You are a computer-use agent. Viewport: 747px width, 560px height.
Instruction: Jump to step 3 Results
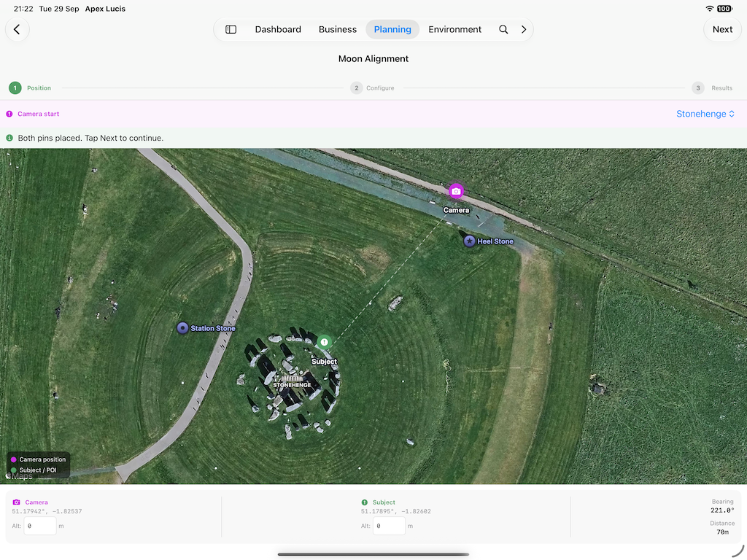click(x=712, y=88)
